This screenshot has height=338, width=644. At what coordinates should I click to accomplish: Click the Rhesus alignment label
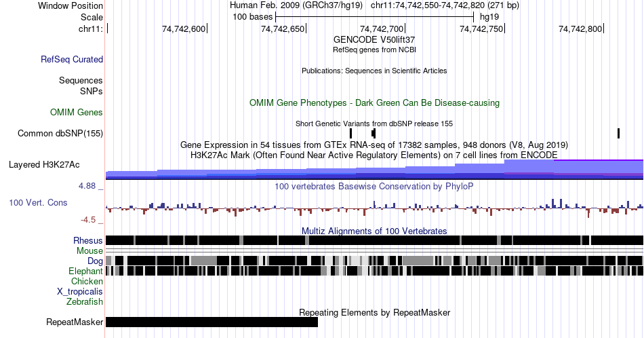(x=88, y=240)
